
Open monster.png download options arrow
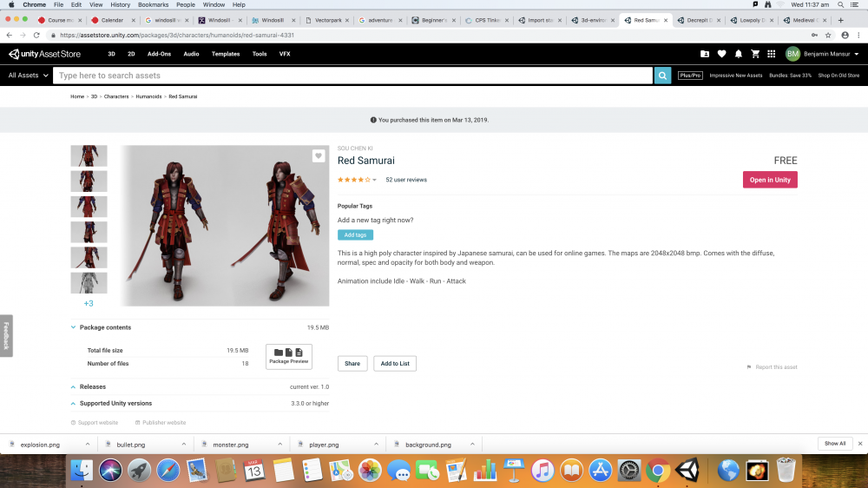pos(280,445)
